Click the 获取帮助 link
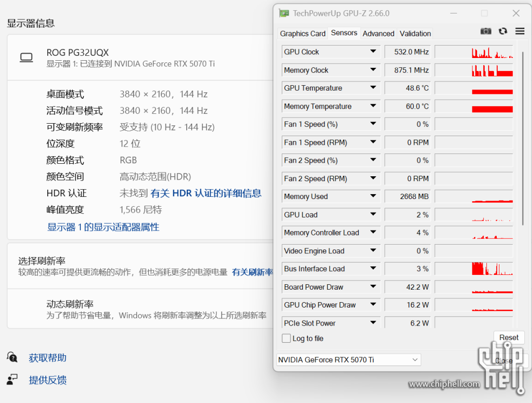This screenshot has width=532, height=403. click(48, 358)
